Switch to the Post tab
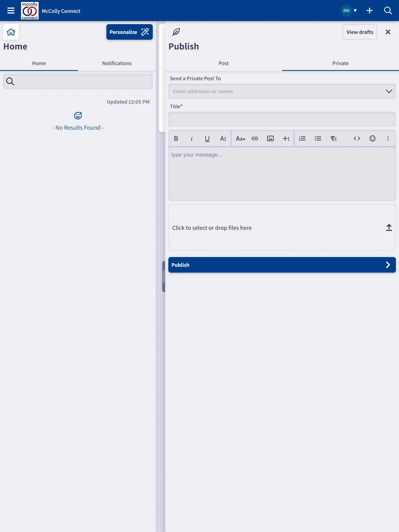Image resolution: width=399 pixels, height=532 pixels. click(x=223, y=63)
